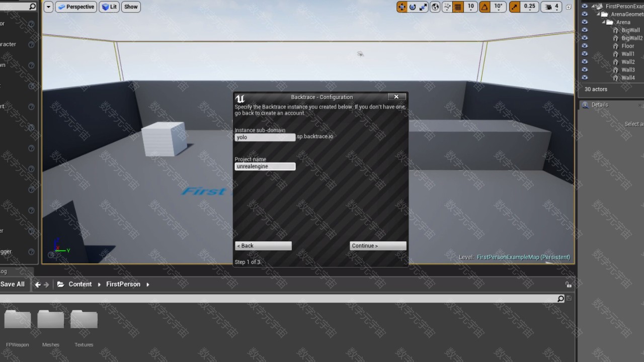Image resolution: width=644 pixels, height=362 pixels.
Task: Open help icon beside Character entry
Action: 31,44
